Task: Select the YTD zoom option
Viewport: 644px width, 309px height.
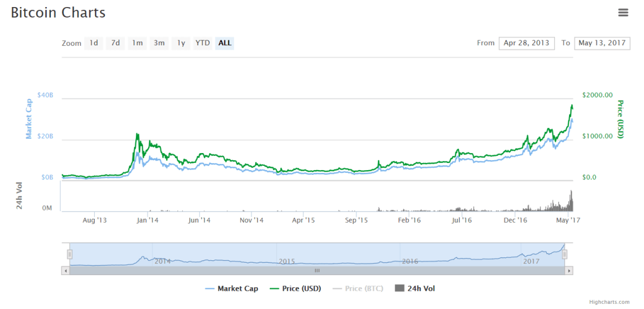Action: [203, 43]
